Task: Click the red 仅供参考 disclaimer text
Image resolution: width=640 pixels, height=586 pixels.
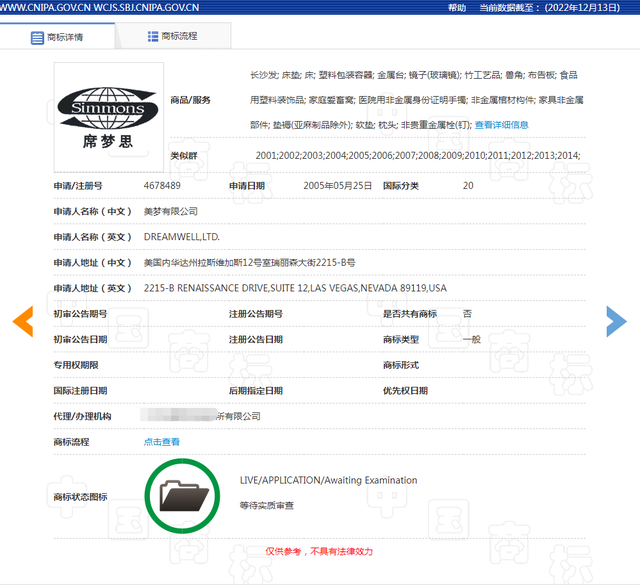Action: 317,551
